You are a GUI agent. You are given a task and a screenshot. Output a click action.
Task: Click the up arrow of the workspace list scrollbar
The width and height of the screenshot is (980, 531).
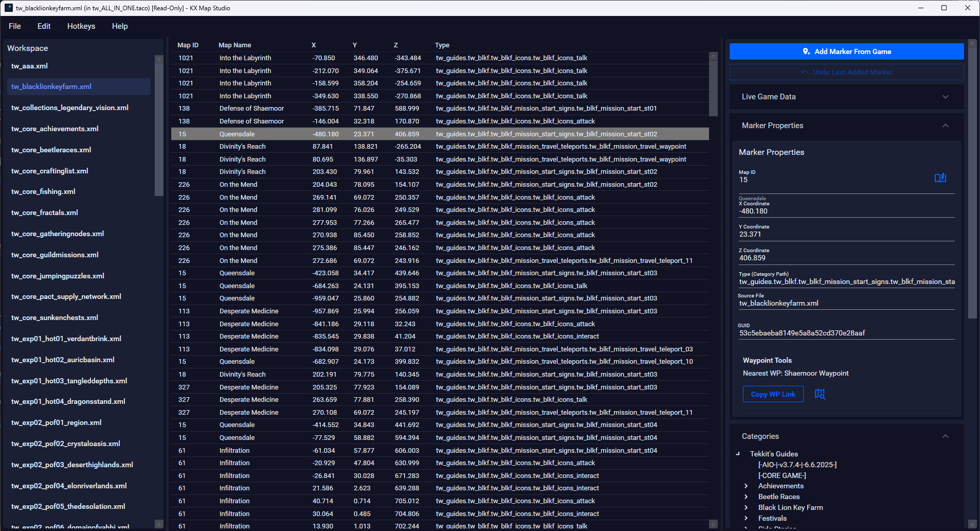pyautogui.click(x=159, y=60)
